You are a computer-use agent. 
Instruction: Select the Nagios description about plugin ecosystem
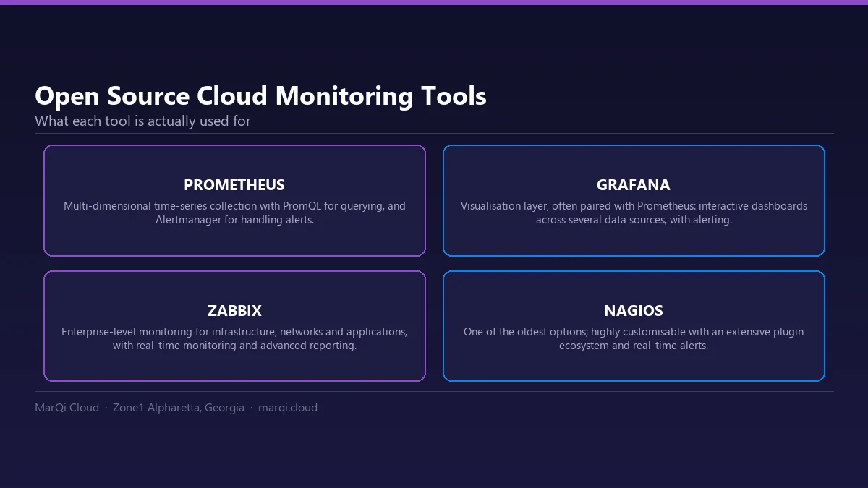click(x=634, y=338)
